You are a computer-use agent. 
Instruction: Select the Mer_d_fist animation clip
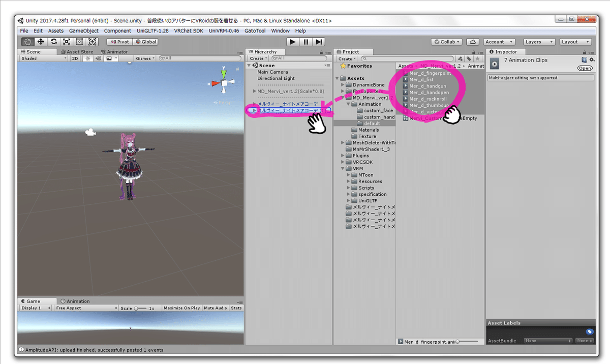421,79
